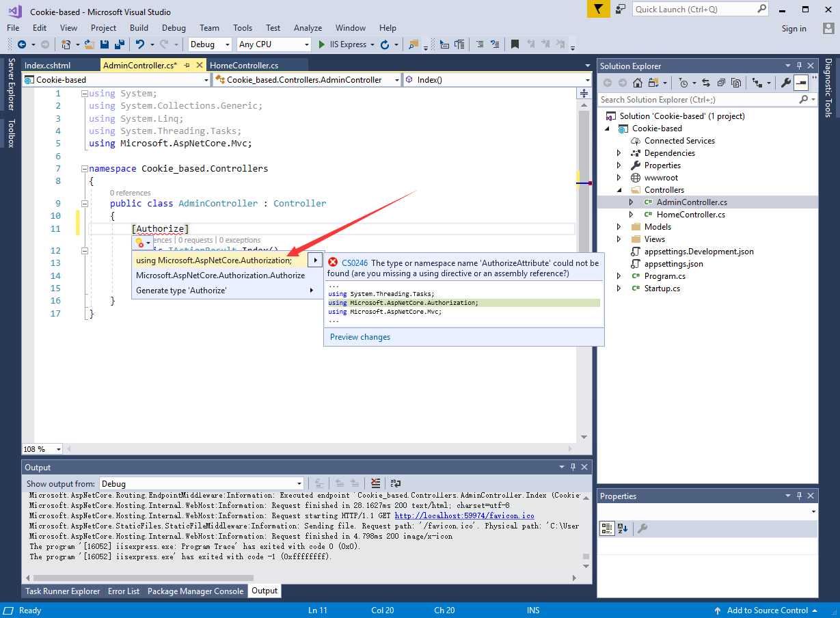Click Add to Source Control in status bar
Viewport: 840px width, 618px height.
coord(768,610)
